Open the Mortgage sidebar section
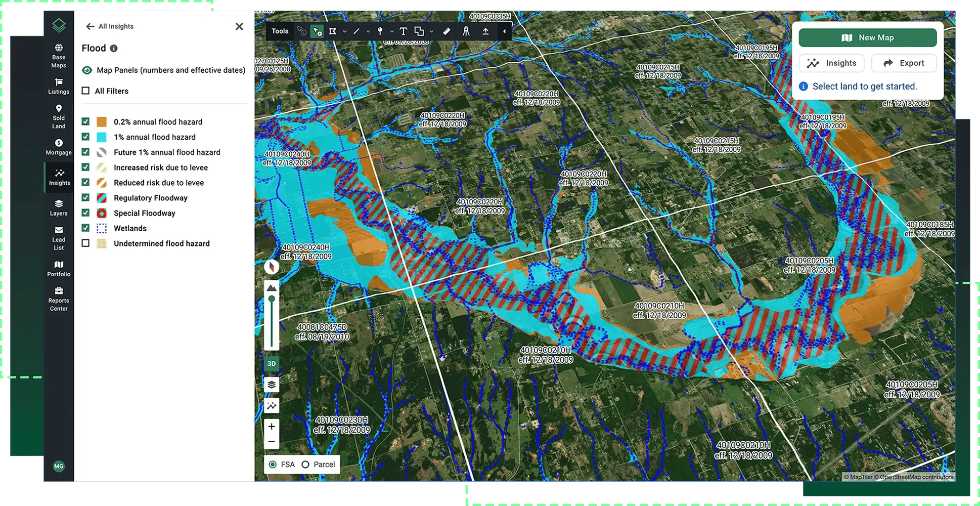 (59, 147)
